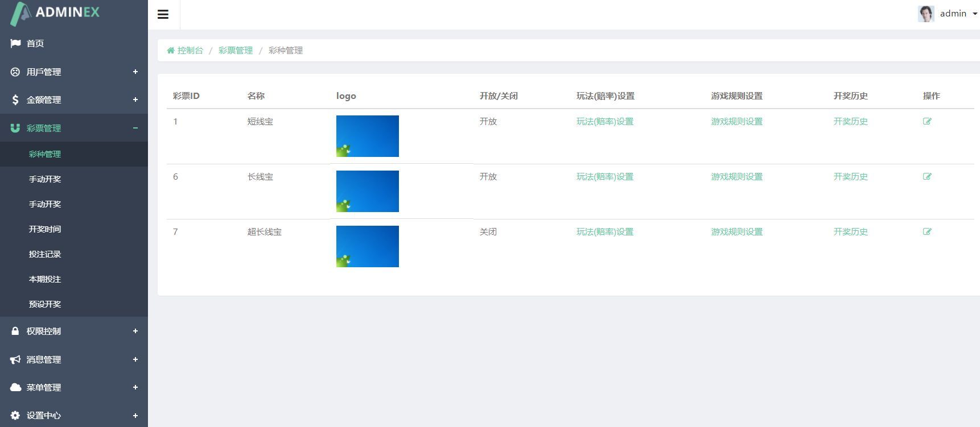Open 玩法(赔率)设置 for 短线宝

click(605, 121)
